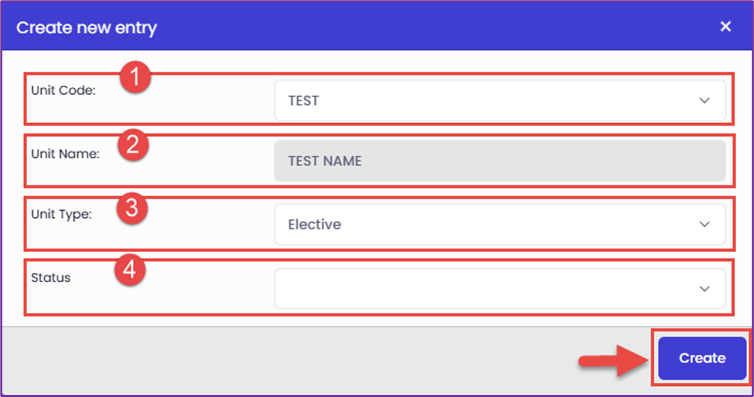Click the red number 2 badge
Screen dimensions: 754x397
coord(133,145)
